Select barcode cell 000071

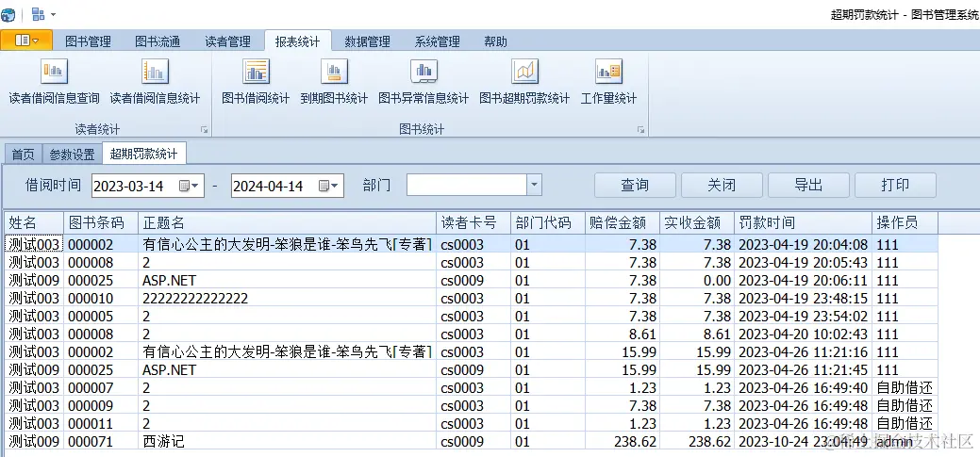(101, 441)
